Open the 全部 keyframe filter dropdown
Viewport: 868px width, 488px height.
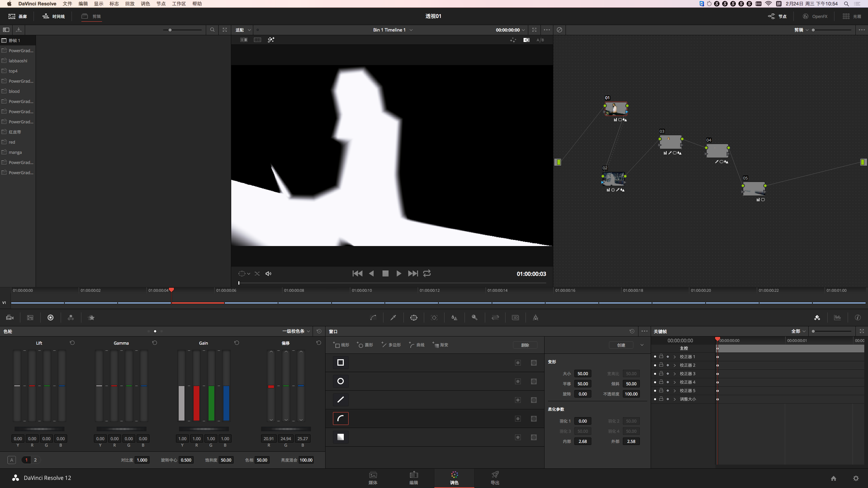point(798,331)
